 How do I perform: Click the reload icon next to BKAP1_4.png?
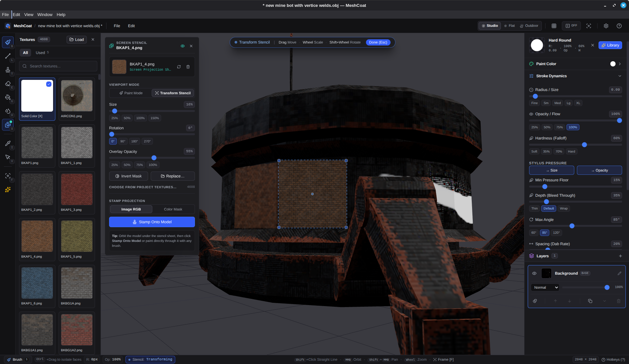179,67
